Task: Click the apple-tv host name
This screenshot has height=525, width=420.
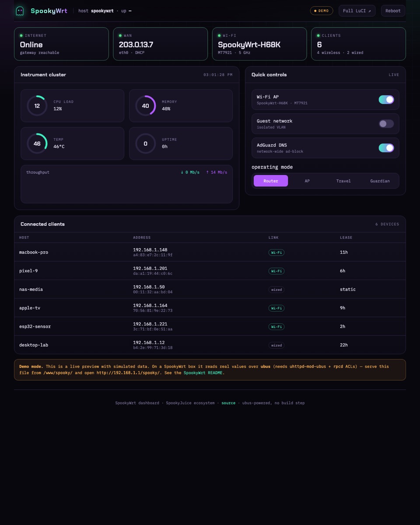Action: coord(30,308)
